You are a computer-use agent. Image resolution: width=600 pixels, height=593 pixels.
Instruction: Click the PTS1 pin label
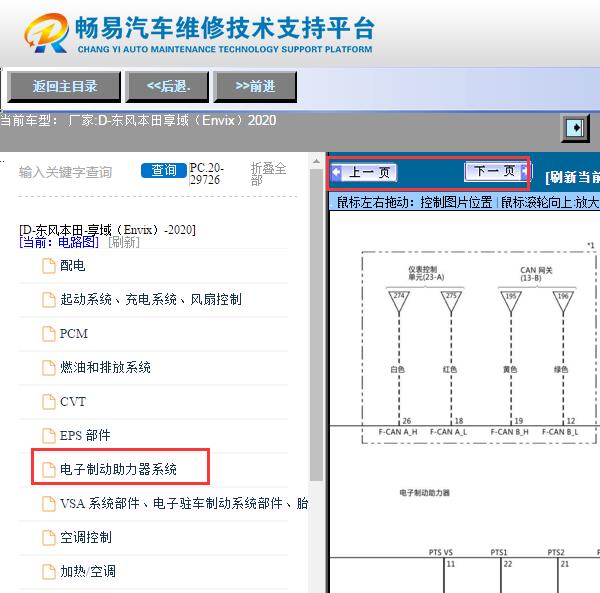click(x=499, y=552)
